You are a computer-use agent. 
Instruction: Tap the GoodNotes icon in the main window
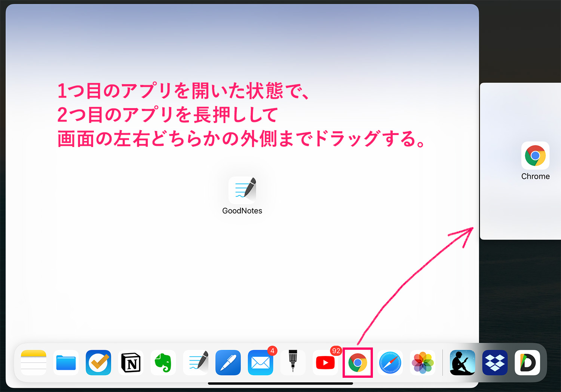click(x=242, y=190)
